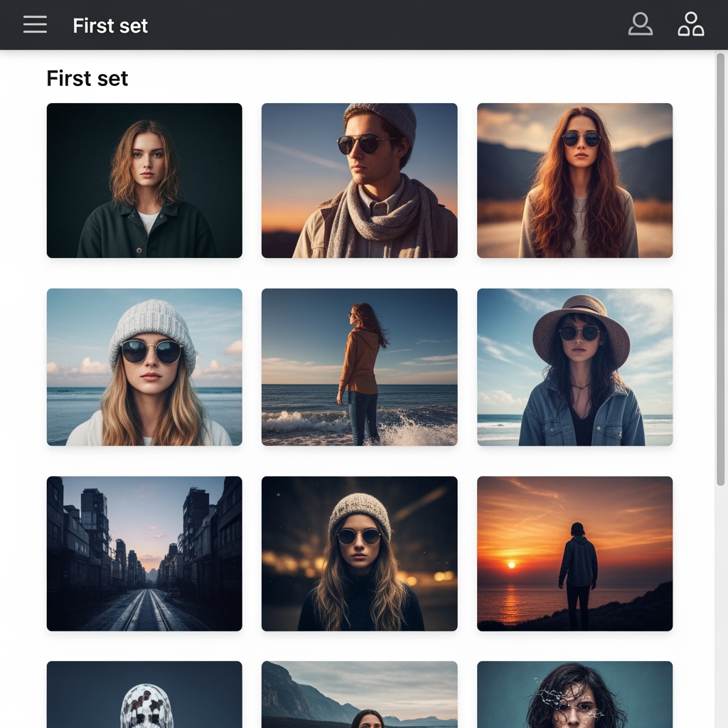The height and width of the screenshot is (728, 728).
Task: Open photo of woman in dark green jacket
Action: pos(144,181)
